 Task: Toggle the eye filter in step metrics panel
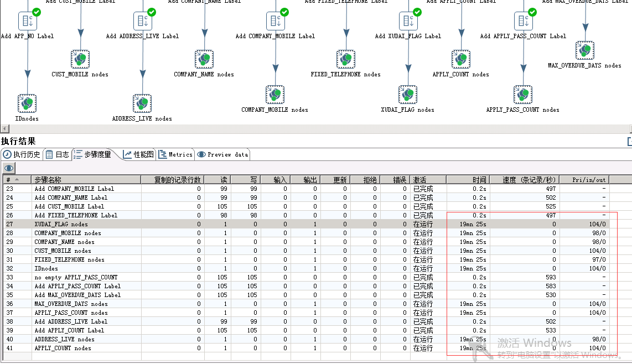(8, 168)
